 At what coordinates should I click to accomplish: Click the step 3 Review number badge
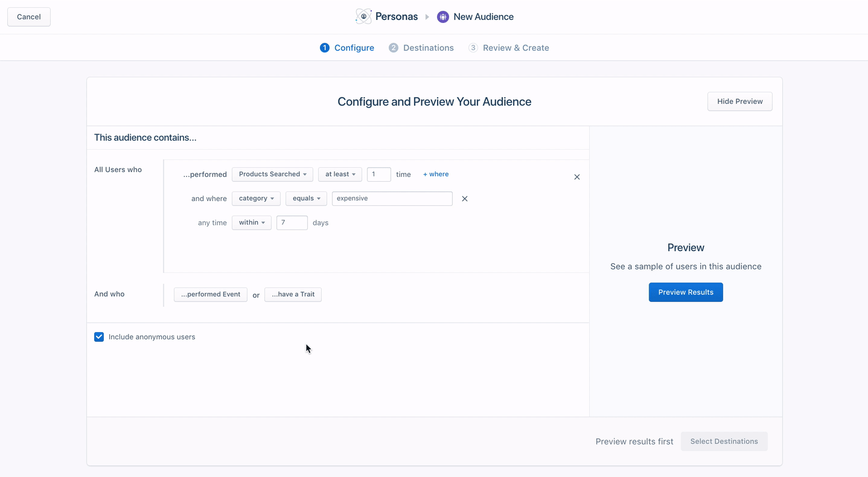(x=473, y=48)
